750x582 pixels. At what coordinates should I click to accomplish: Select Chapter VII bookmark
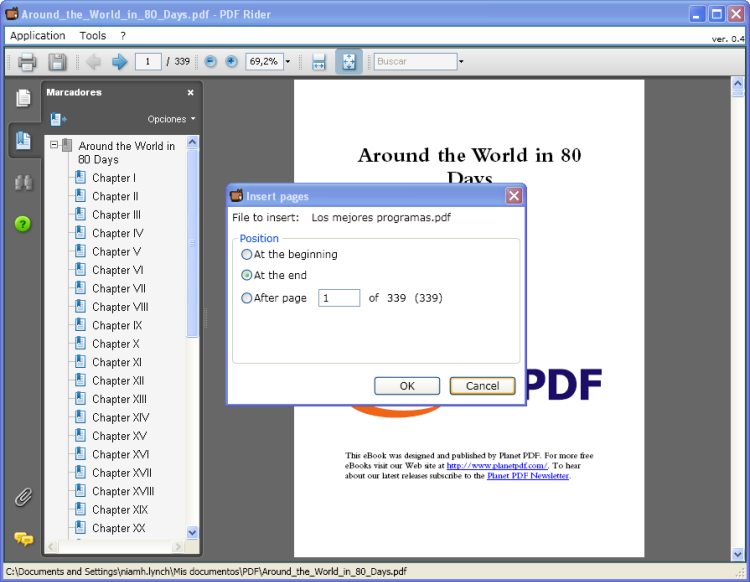[x=119, y=288]
